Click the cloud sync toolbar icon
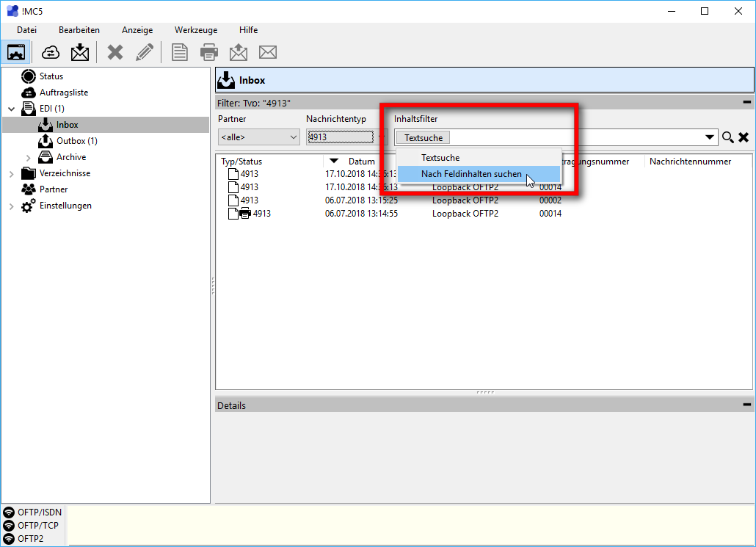This screenshot has height=547, width=756. click(51, 52)
